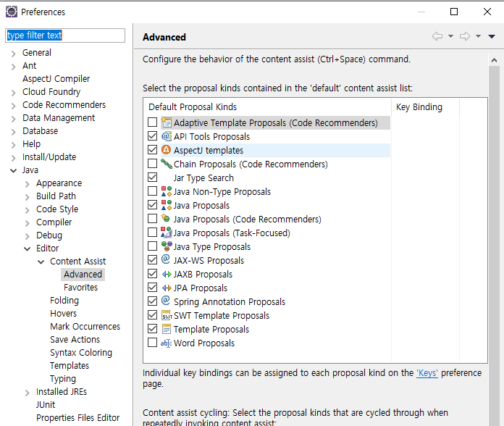Image resolution: width=504 pixels, height=426 pixels.
Task: Click the Spring Annotation Proposals icon
Action: pyautogui.click(x=166, y=301)
